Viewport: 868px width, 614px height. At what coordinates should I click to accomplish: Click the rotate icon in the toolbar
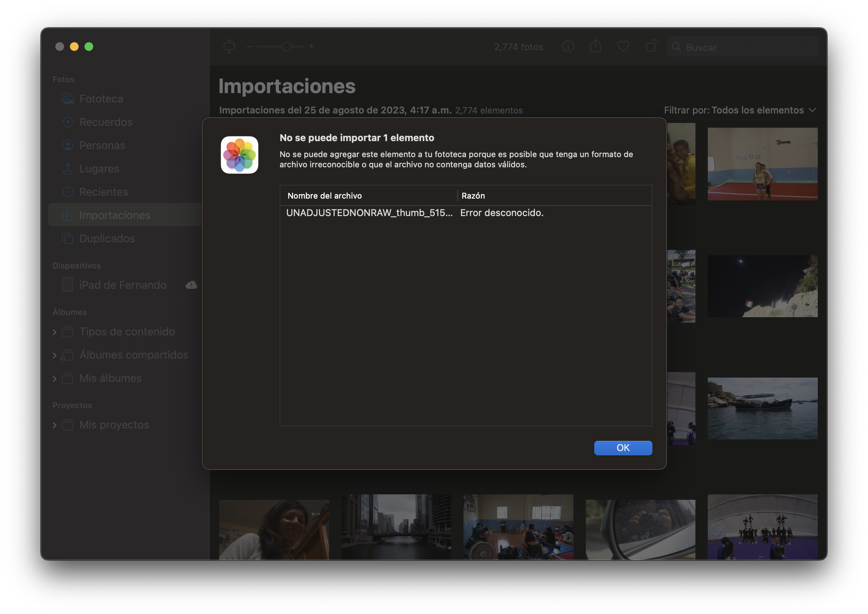point(652,46)
